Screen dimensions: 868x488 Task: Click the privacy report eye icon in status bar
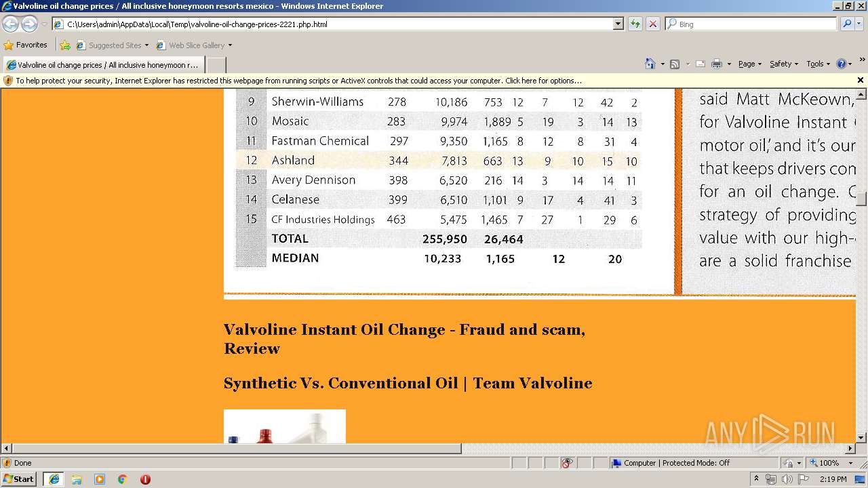coord(567,463)
